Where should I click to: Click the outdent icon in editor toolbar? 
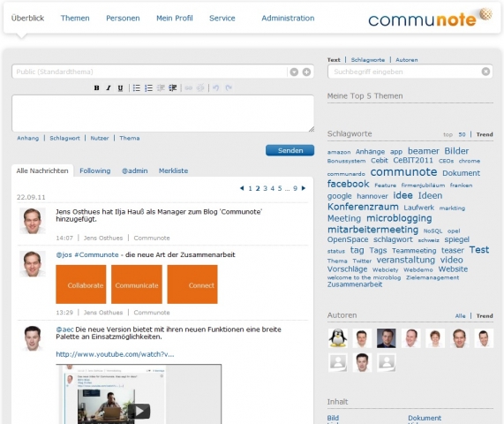(x=161, y=87)
